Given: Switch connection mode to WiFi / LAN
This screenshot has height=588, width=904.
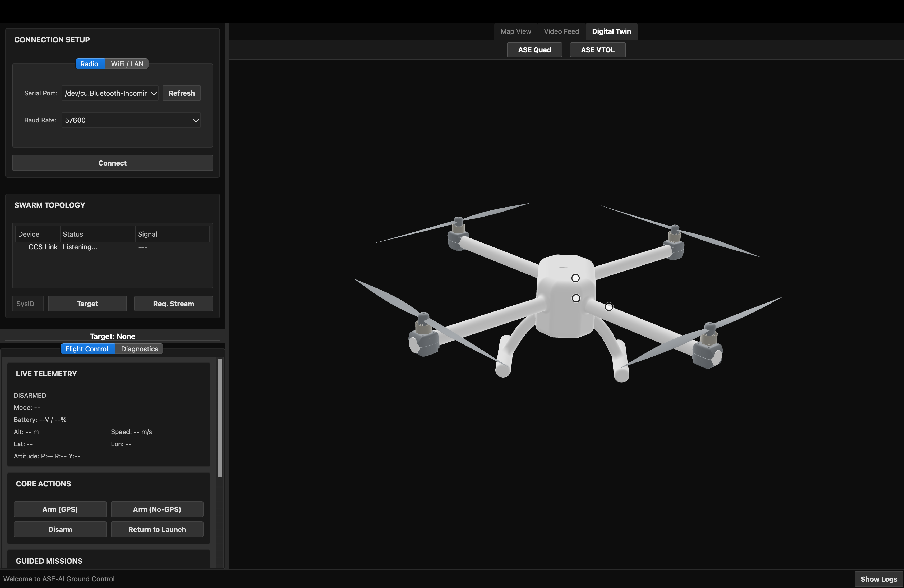Looking at the screenshot, I should tap(127, 63).
